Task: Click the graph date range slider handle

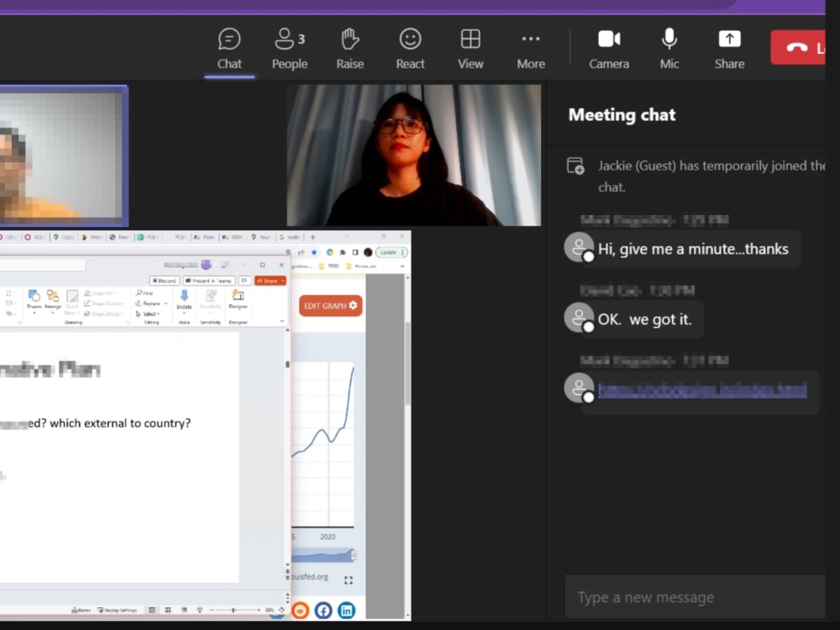Action: pyautogui.click(x=354, y=555)
